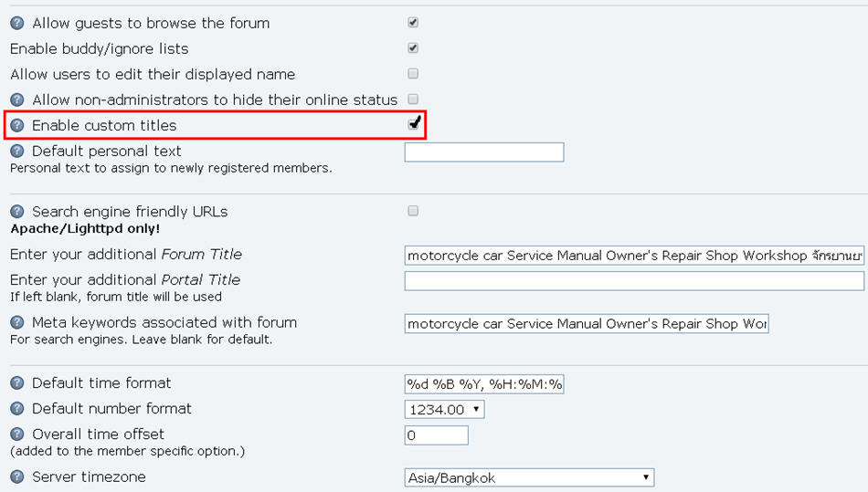Viewport: 868px width, 492px height.
Task: Click the Default personal text field
Action: [x=484, y=152]
